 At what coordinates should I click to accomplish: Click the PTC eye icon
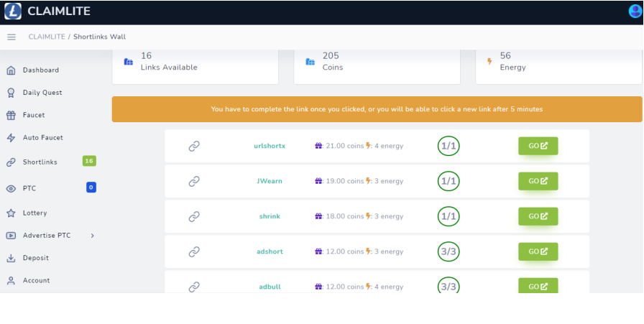click(x=11, y=188)
